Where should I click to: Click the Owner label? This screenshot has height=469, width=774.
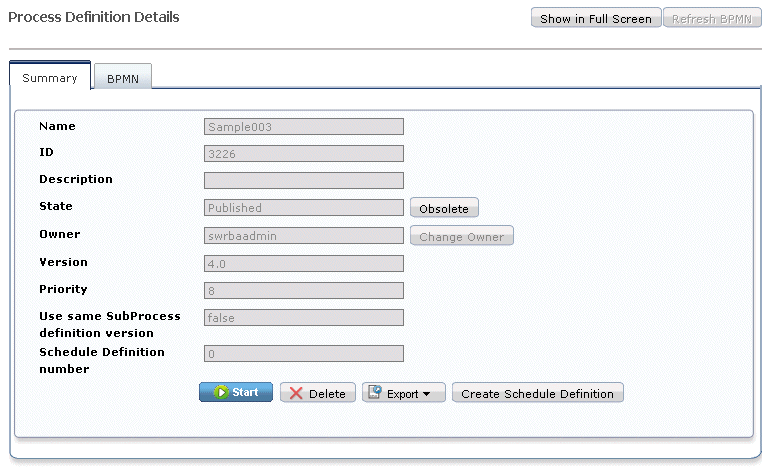60,234
